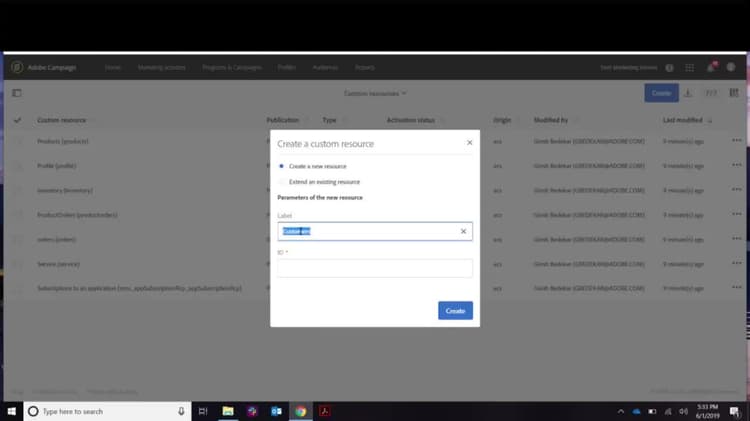Open the Products (products) resource
The image size is (750, 421).
[x=63, y=141]
